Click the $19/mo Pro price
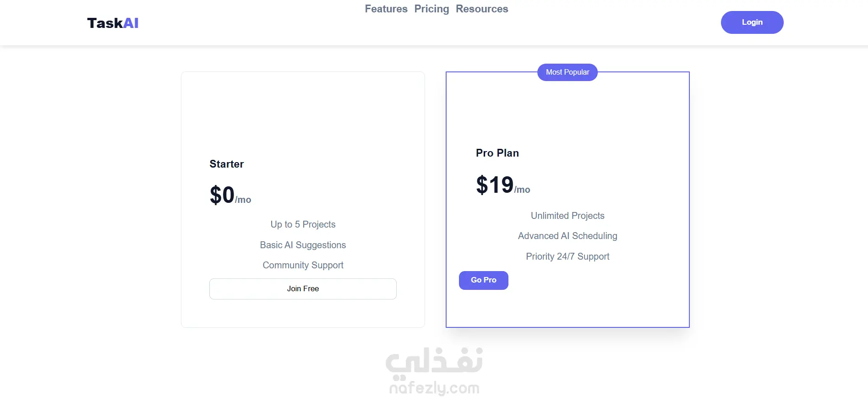Screen dimensions: 868x397 point(502,185)
